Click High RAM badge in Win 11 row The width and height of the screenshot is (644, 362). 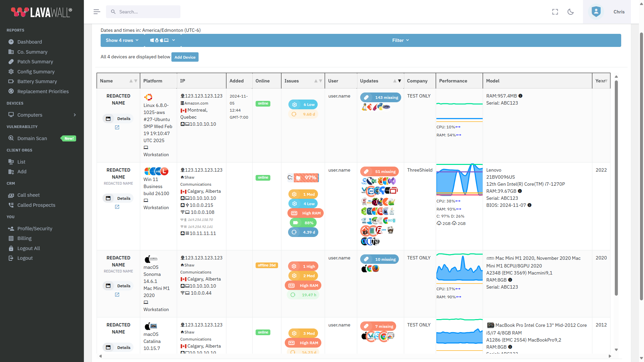click(x=306, y=213)
